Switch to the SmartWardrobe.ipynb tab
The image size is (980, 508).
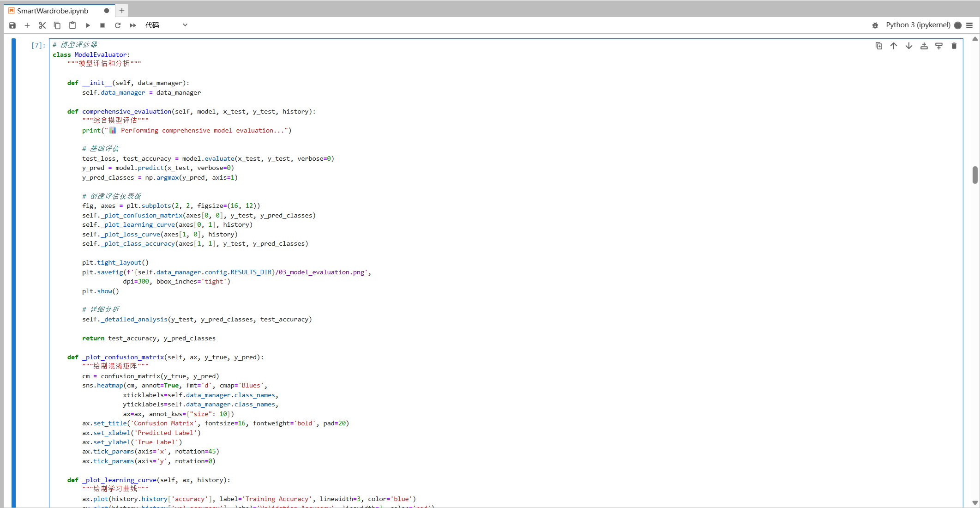pyautogui.click(x=53, y=11)
